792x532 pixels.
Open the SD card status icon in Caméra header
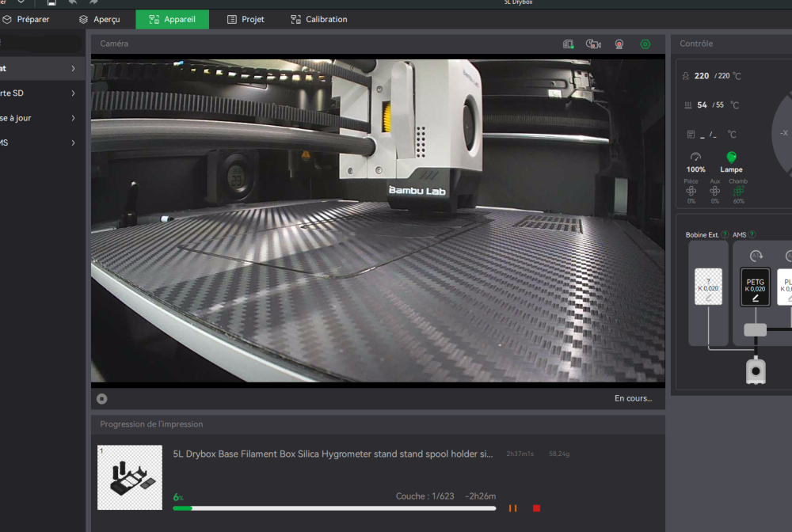pyautogui.click(x=568, y=44)
